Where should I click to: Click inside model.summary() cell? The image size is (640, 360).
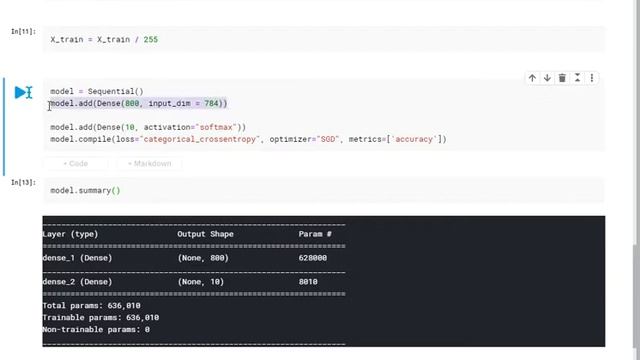click(323, 191)
